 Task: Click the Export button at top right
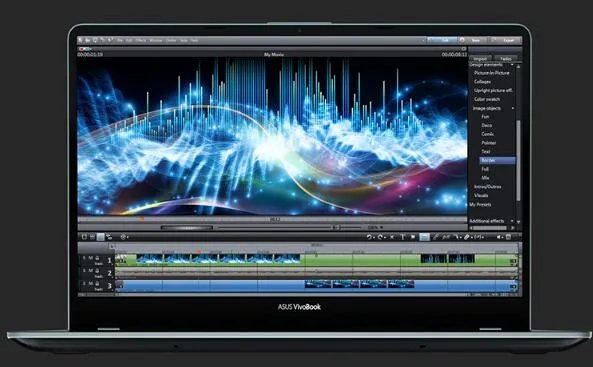tap(509, 40)
